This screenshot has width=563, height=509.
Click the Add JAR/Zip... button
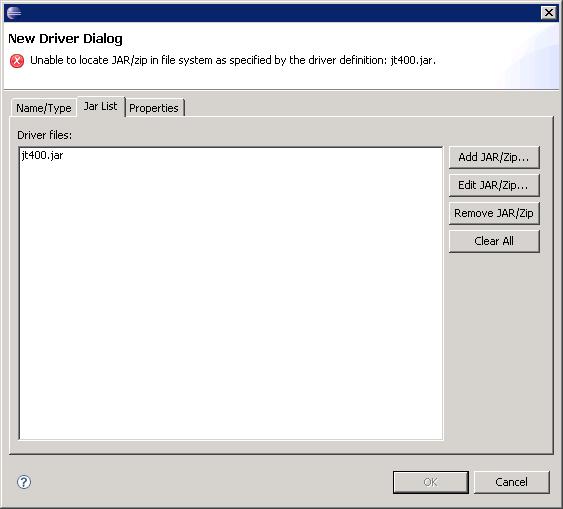pos(494,157)
